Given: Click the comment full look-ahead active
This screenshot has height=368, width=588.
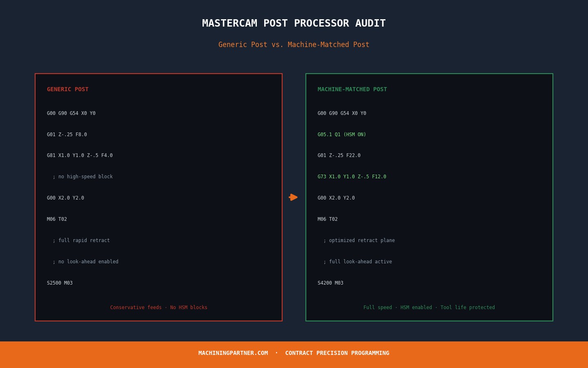Looking at the screenshot, I should tap(358, 262).
